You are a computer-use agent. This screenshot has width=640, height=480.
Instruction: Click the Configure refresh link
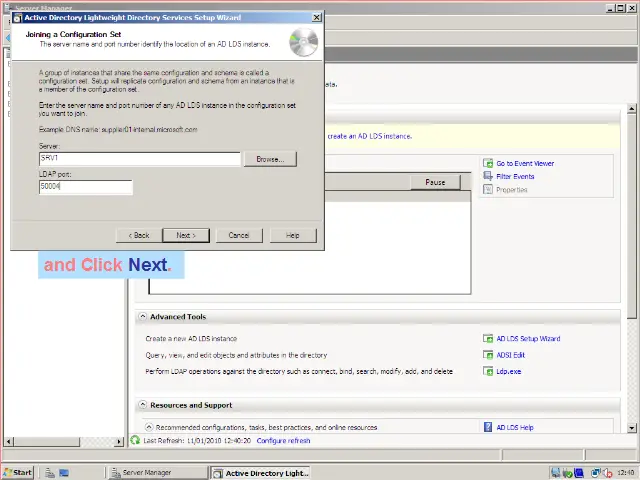[283, 441]
